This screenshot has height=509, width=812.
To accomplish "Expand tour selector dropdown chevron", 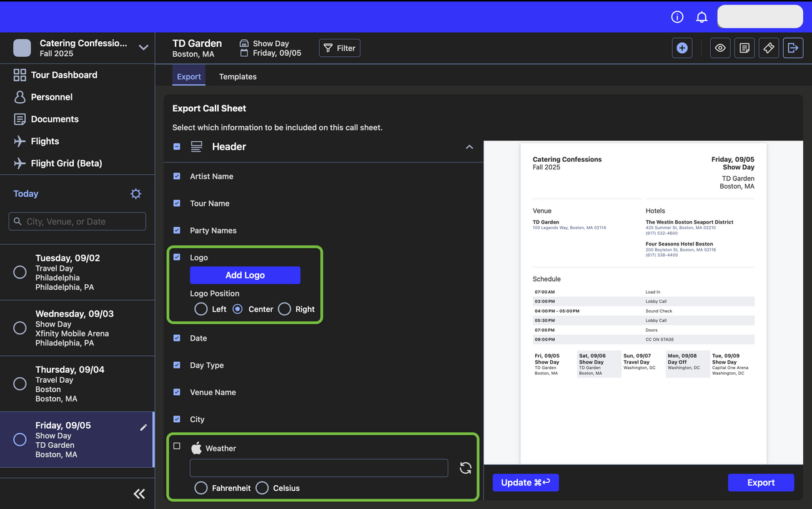I will point(143,47).
